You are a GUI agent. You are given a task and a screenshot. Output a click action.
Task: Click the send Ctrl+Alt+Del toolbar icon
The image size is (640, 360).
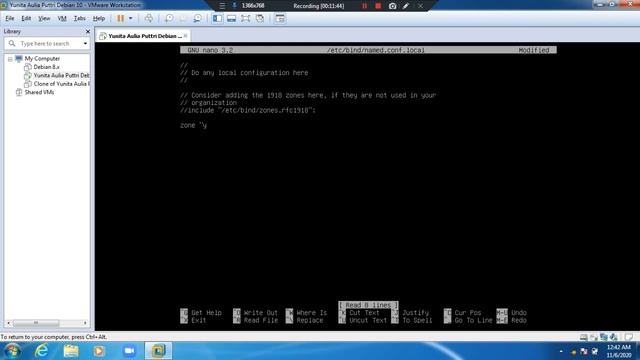[x=149, y=18]
